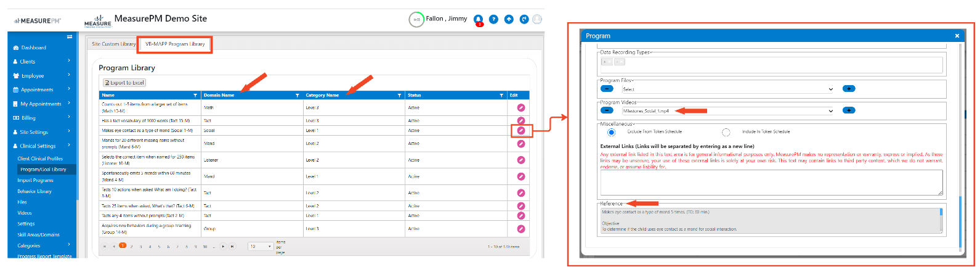Click the Data Recording Types field

click(x=771, y=65)
